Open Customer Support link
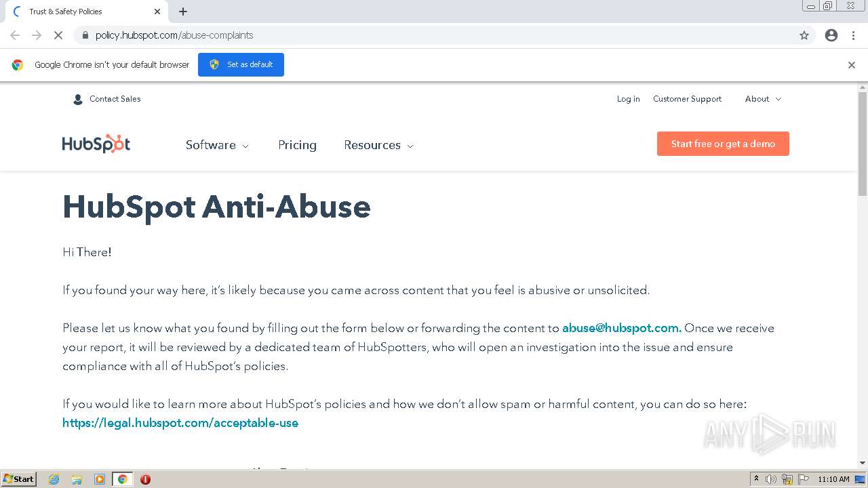The height and width of the screenshot is (488, 868). 687,99
